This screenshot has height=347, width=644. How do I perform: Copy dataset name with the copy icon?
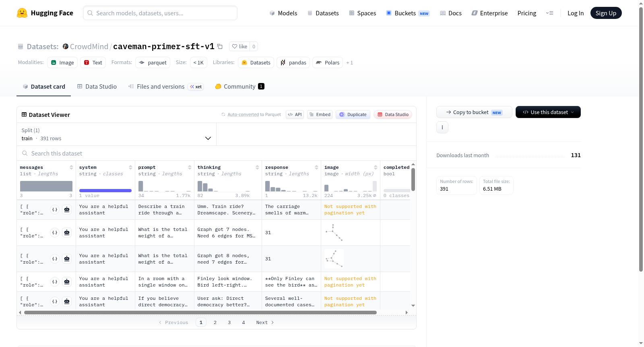pyautogui.click(x=220, y=46)
